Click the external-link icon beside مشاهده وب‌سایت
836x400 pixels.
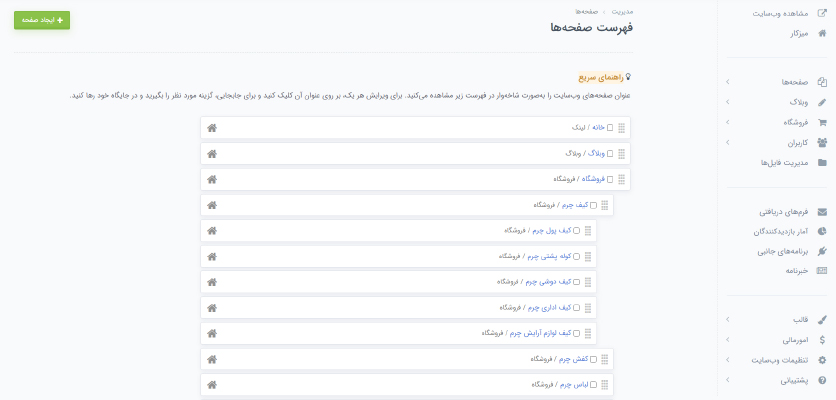822,13
